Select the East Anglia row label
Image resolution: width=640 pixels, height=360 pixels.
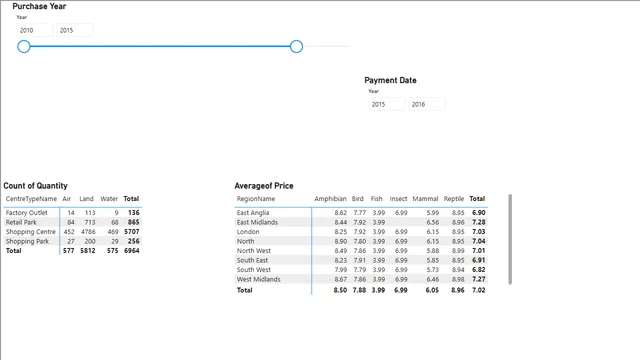coord(253,213)
